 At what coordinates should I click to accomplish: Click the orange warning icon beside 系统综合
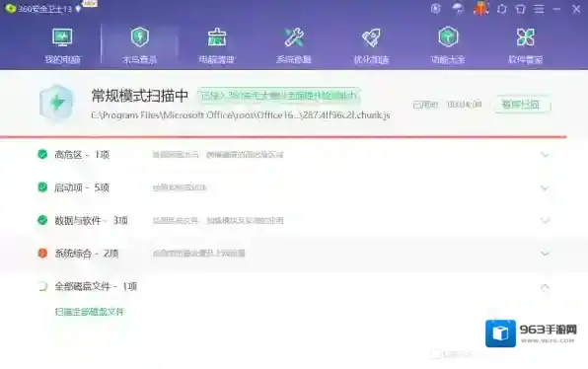pos(42,254)
